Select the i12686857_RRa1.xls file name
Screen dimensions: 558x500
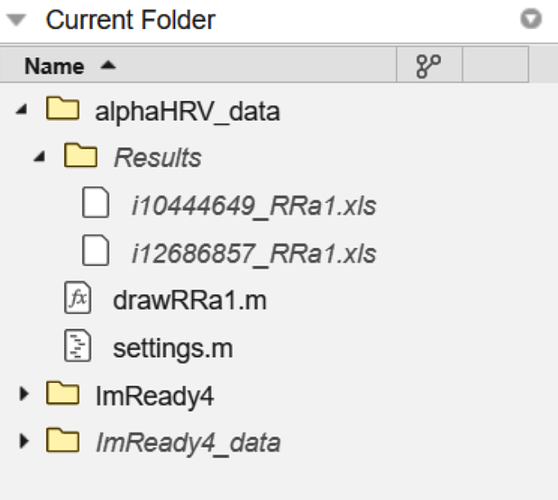click(254, 254)
